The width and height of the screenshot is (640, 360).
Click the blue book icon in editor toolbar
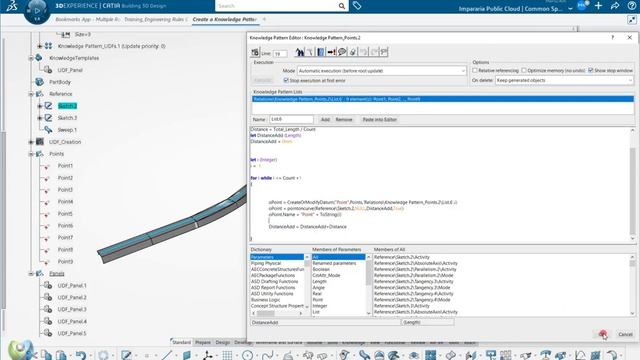(x=321, y=52)
